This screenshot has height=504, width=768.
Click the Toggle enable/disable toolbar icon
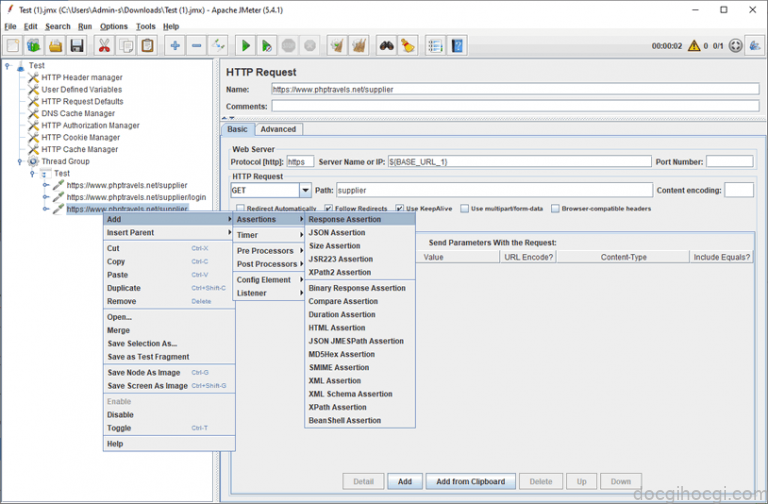pos(218,46)
